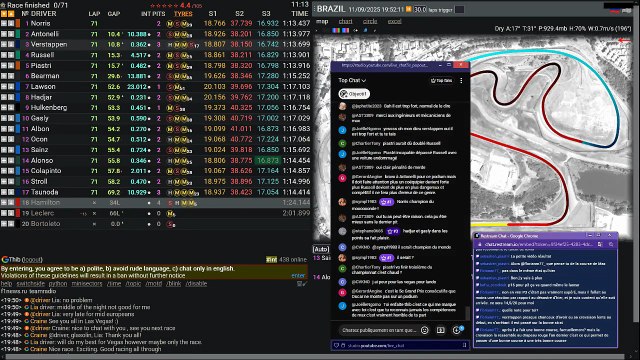Click the Super Chat dollar icon
This screenshot has height=360, width=640.
(440, 330)
